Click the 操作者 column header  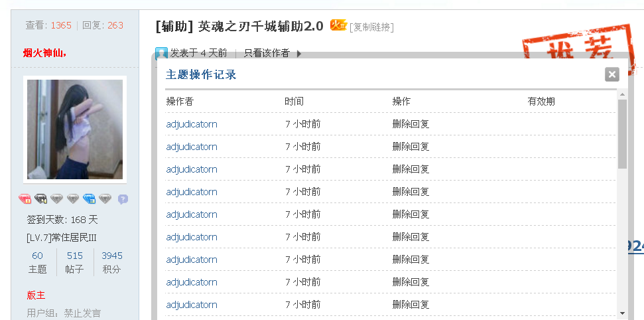180,101
